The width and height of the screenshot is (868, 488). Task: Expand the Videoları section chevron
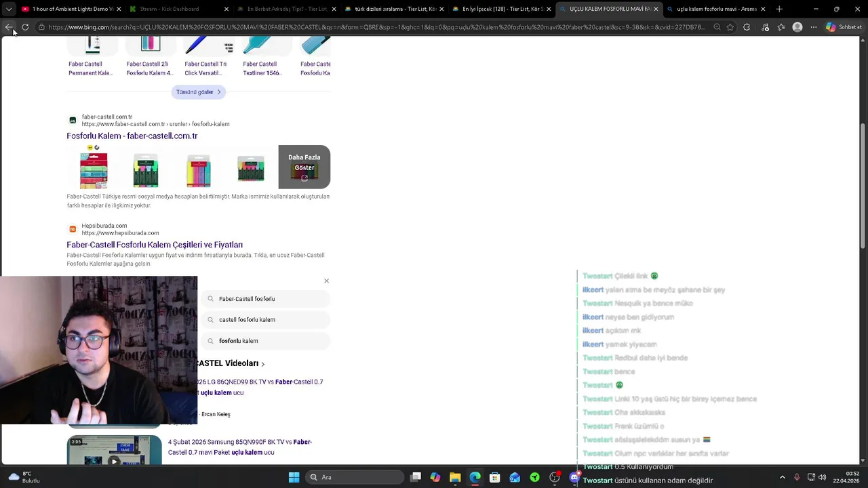click(x=263, y=364)
